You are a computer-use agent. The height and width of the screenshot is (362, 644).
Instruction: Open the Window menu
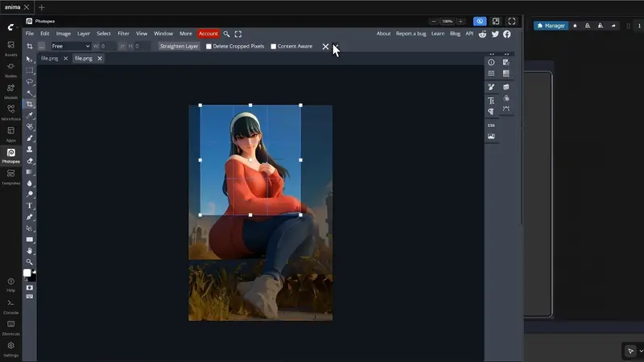click(163, 34)
